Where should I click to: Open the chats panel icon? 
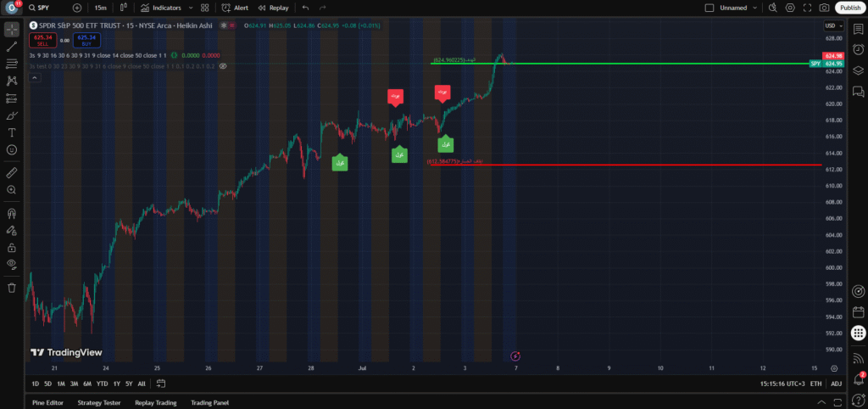(858, 91)
